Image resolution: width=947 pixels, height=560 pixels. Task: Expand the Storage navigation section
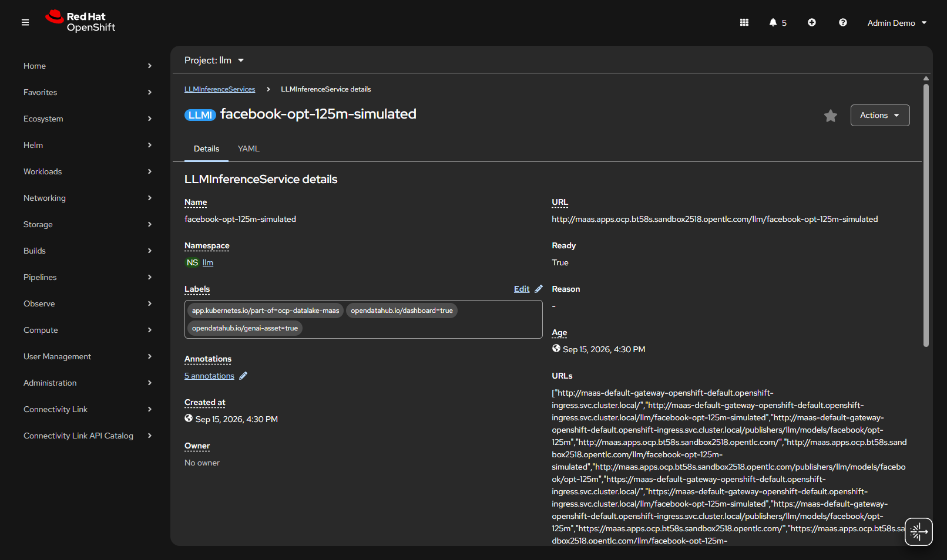point(88,224)
